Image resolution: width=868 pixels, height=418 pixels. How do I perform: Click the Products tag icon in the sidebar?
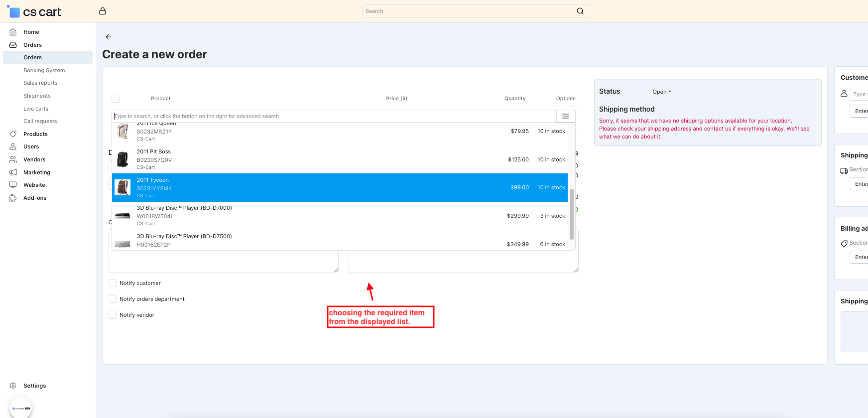13,134
